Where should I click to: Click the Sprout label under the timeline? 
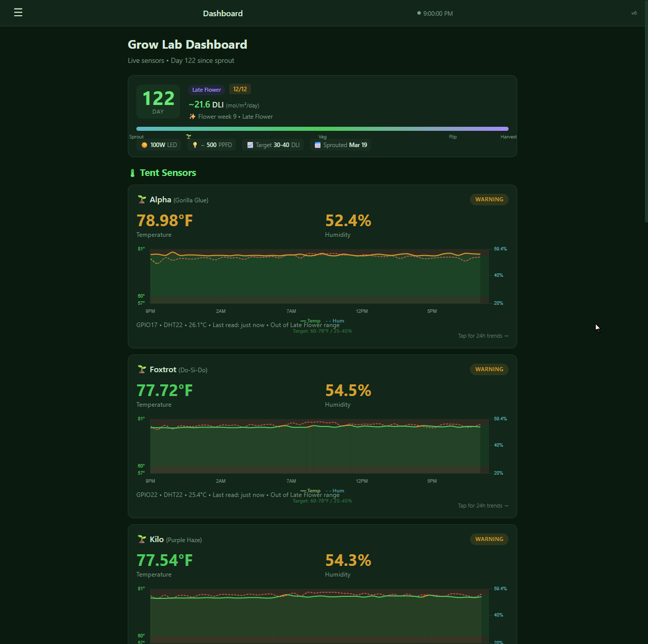coord(136,137)
